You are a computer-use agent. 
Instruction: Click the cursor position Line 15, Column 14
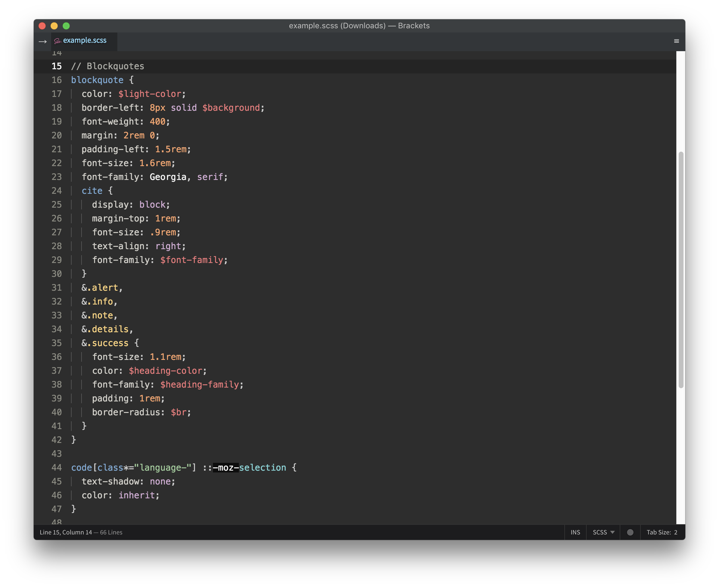click(66, 532)
